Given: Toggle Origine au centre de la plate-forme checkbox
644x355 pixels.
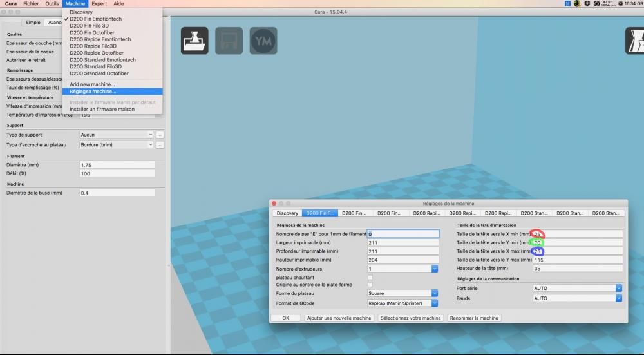Looking at the screenshot, I should pyautogui.click(x=370, y=285).
